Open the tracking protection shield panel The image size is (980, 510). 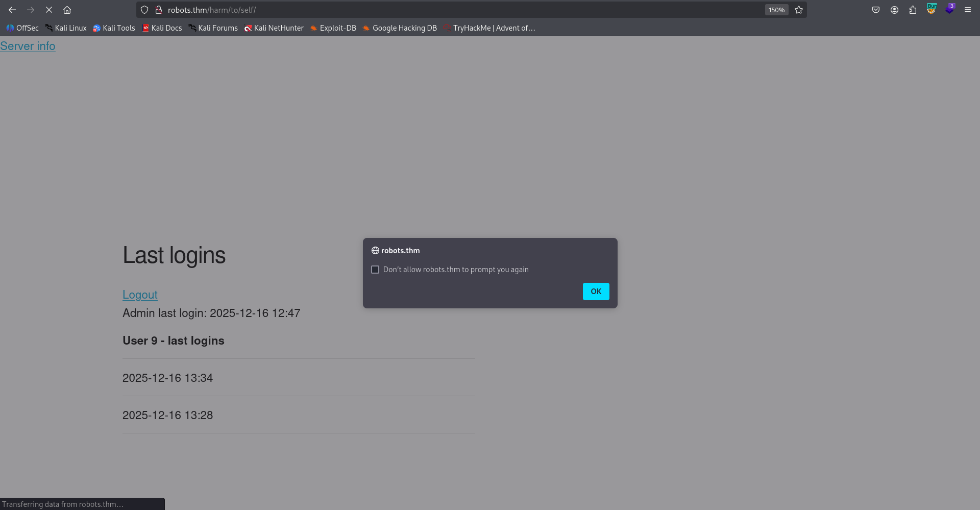(144, 10)
